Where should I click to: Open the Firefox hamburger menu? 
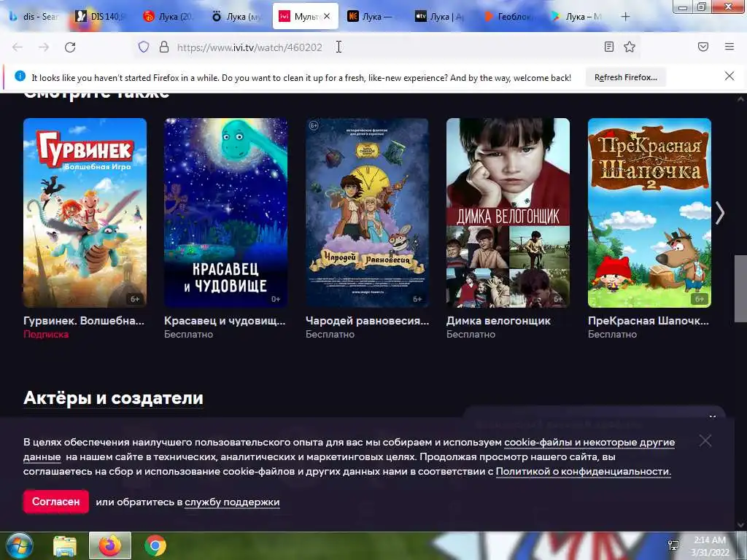click(729, 47)
